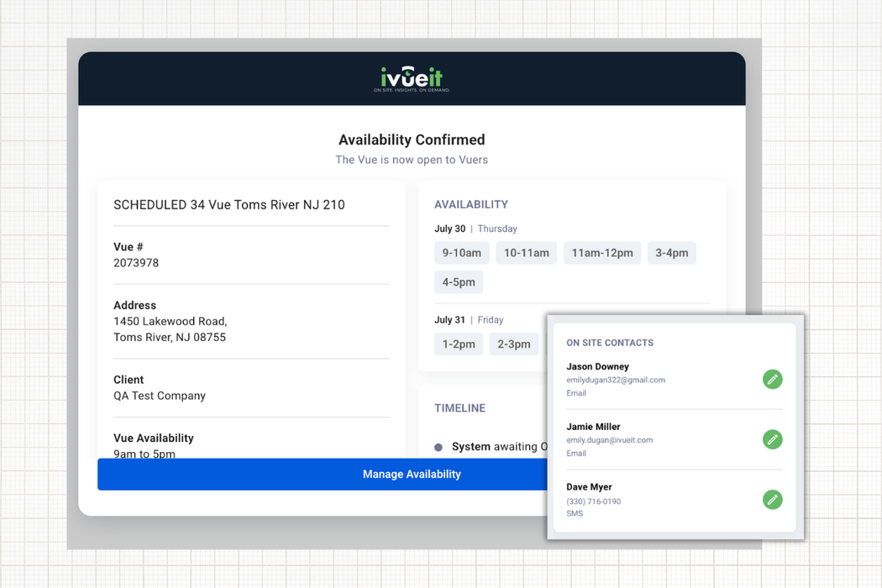Click phone number (330) 716-0190
This screenshot has width=882, height=588.
[x=593, y=501]
